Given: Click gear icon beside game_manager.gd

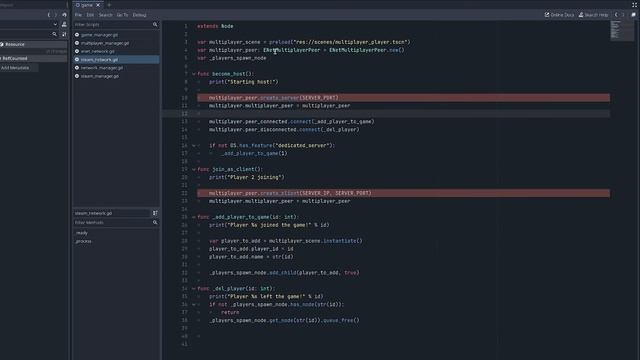Looking at the screenshot, I should point(77,35).
